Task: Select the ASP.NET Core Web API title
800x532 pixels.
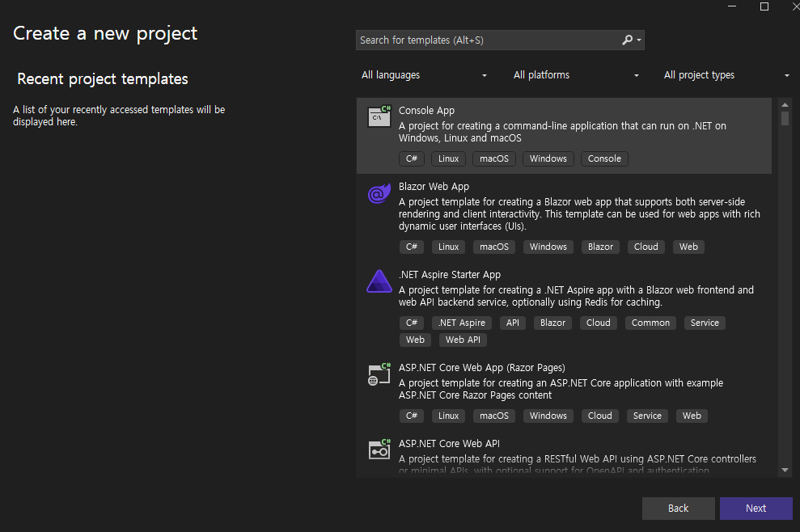Action: coord(449,444)
